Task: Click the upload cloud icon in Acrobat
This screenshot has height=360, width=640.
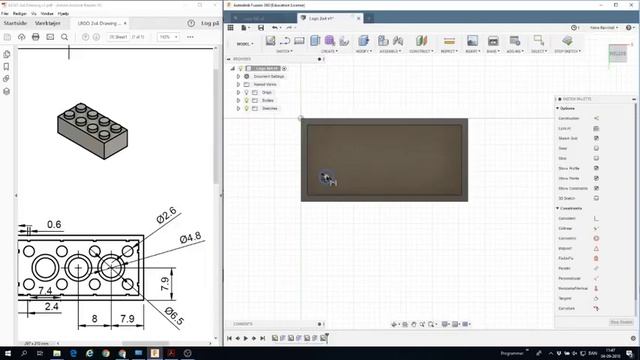Action: coord(21,37)
